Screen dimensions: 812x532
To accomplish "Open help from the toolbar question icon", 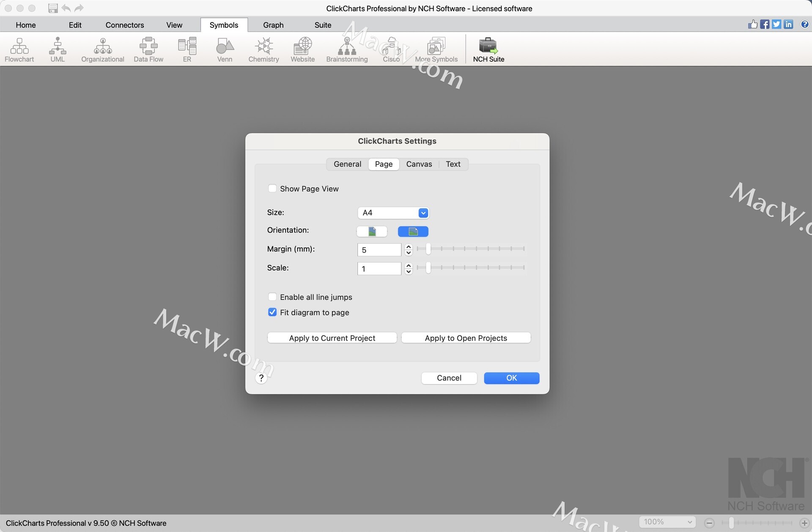I will 805,24.
